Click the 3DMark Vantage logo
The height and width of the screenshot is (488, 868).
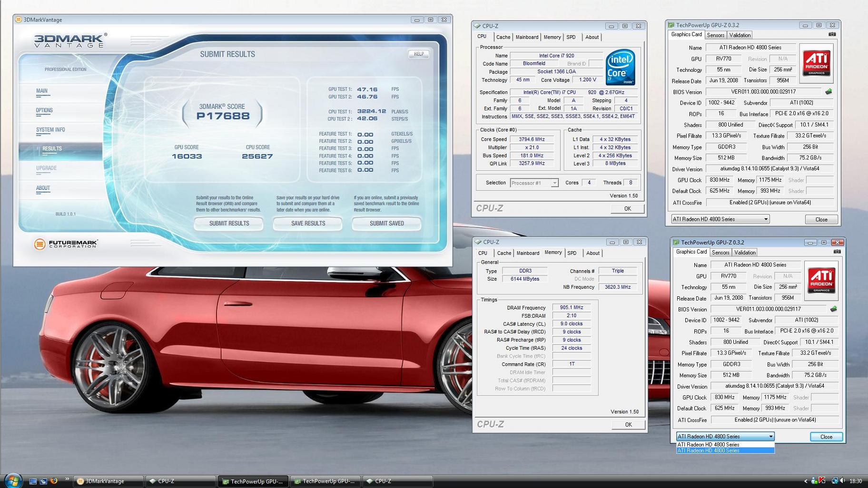coord(70,40)
